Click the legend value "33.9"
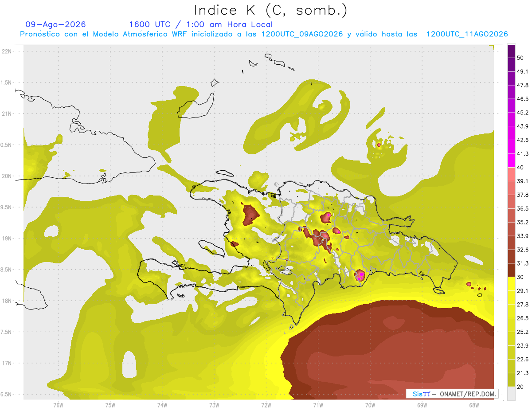This screenshot has width=532, height=411. 523,236
